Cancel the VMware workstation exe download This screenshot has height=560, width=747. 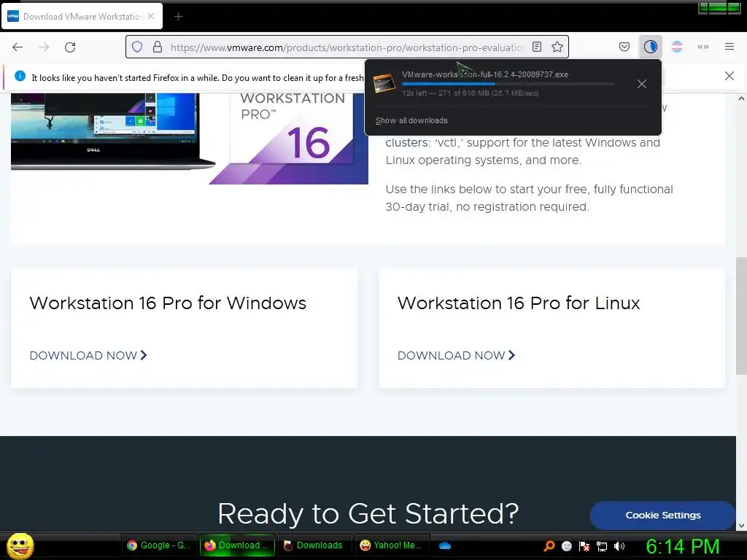642,85
